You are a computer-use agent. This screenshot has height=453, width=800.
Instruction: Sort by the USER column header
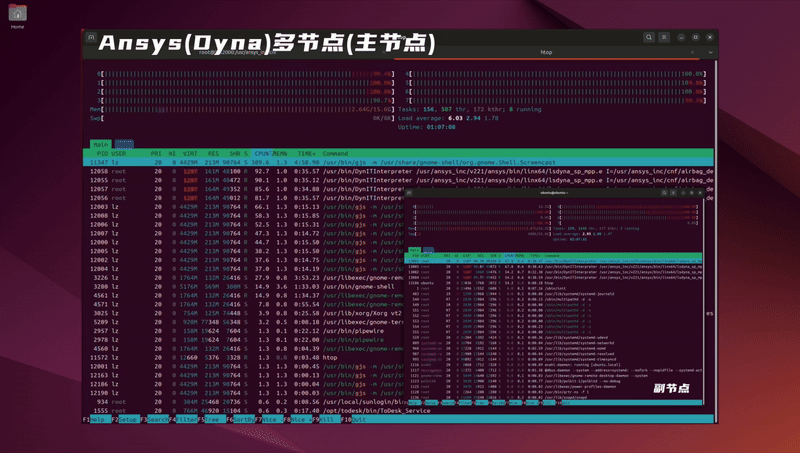(118, 154)
